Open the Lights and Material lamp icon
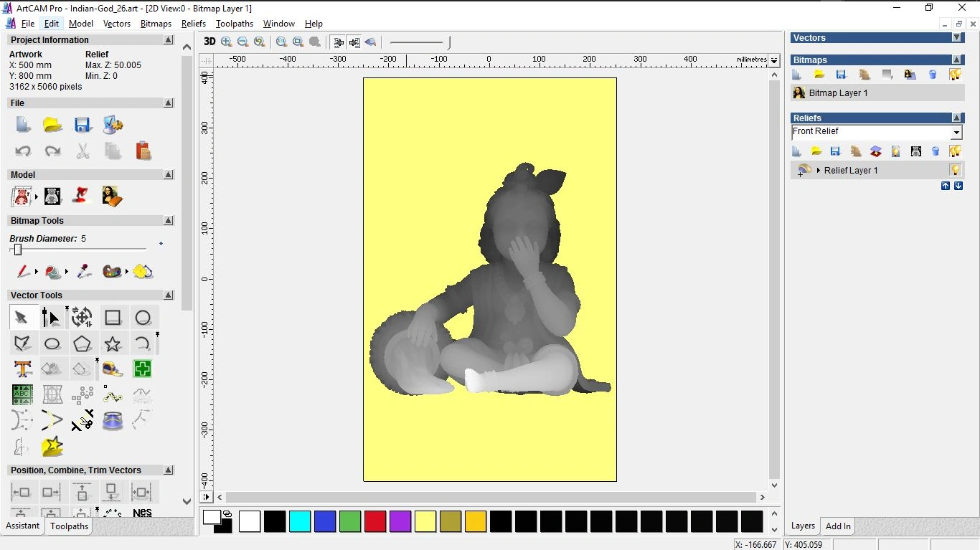Image resolution: width=980 pixels, height=550 pixels. pos(82,196)
